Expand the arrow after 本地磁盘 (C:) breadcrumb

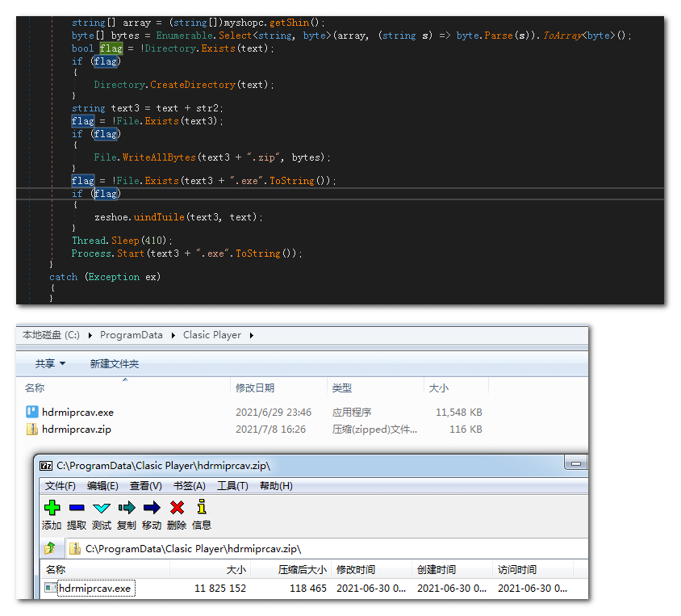(90, 335)
